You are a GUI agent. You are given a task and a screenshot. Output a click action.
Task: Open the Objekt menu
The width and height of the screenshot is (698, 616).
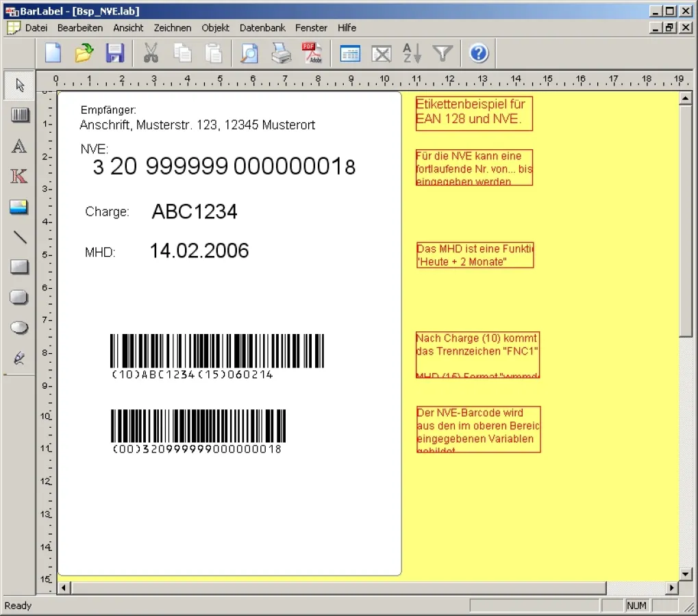click(216, 28)
